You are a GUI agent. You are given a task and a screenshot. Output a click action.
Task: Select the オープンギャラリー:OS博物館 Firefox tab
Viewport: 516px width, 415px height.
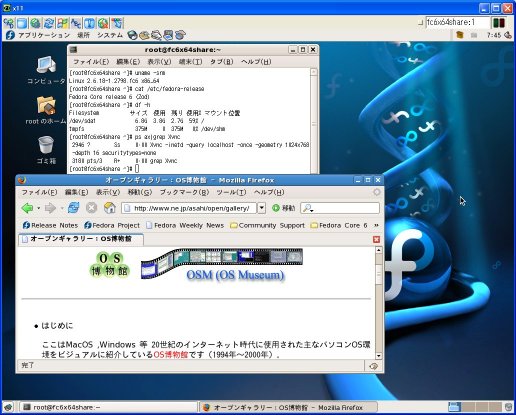coord(81,239)
